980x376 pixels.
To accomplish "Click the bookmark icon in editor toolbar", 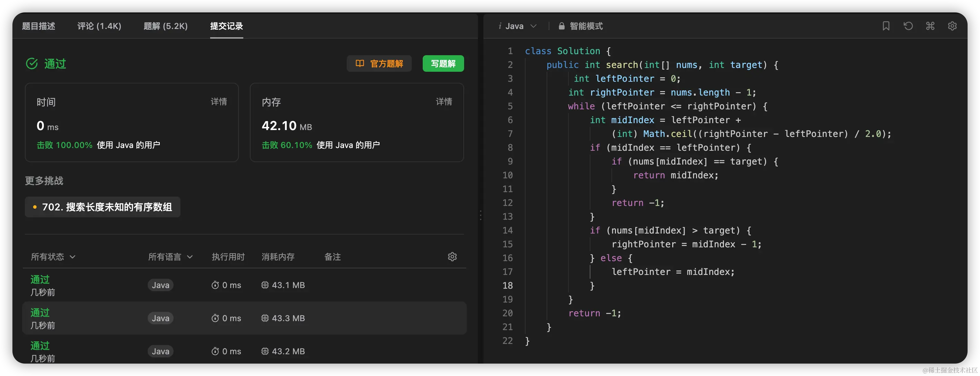I will click(x=886, y=26).
